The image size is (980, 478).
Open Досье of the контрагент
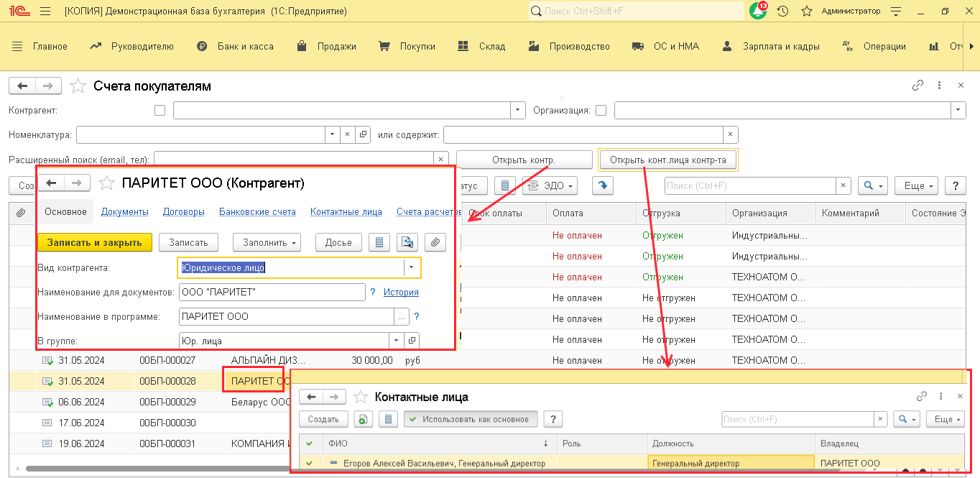pos(338,242)
